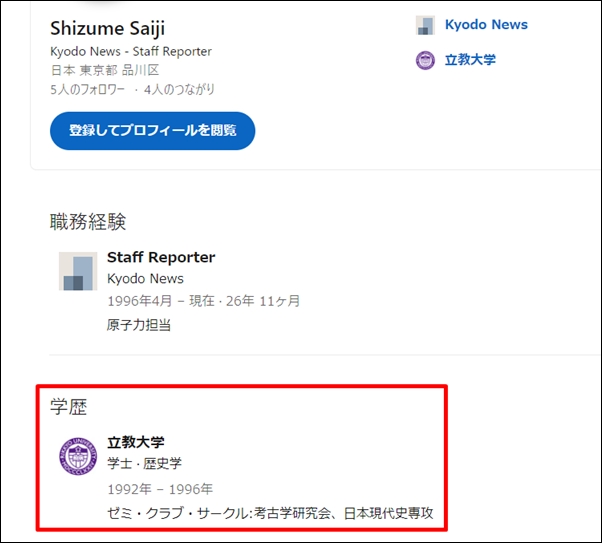
Task: Select the Shizume Saiji profile name
Action: [x=108, y=28]
